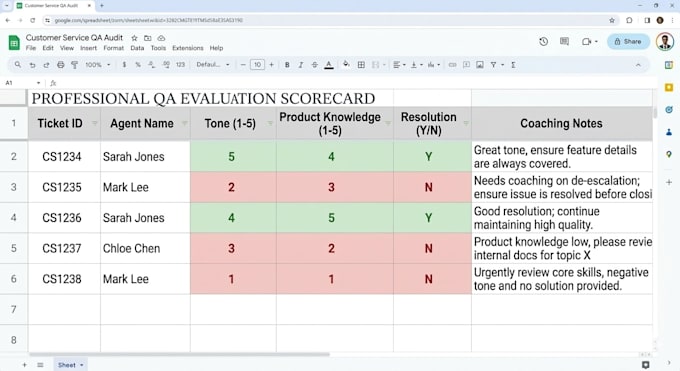This screenshot has width=680, height=371.
Task: Open the File menu
Action: click(31, 48)
